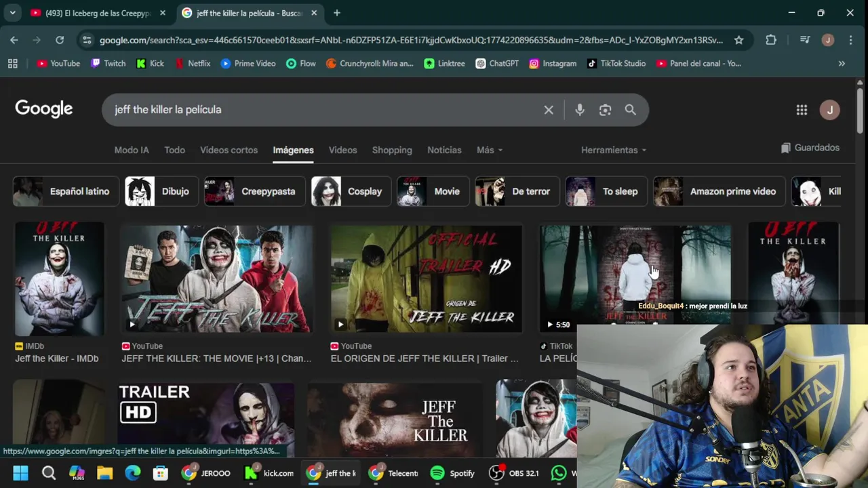Open Windows Start menu
The width and height of the screenshot is (868, 488).
pyautogui.click(x=20, y=473)
